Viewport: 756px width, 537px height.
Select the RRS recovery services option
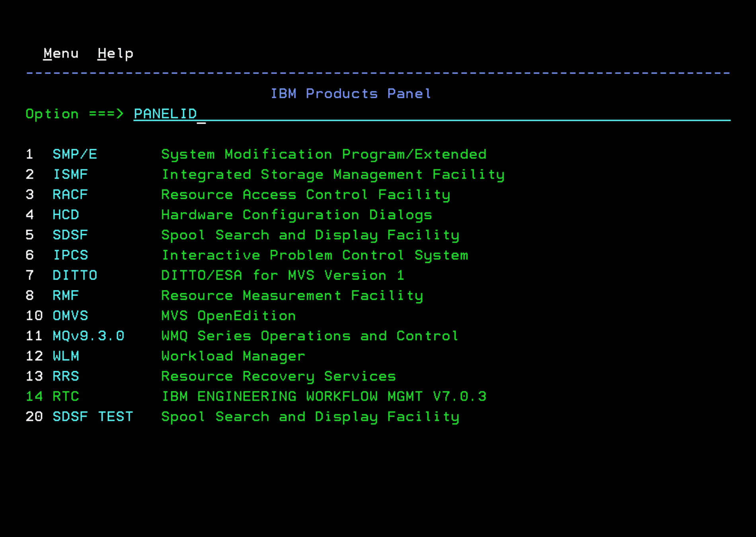tap(66, 376)
